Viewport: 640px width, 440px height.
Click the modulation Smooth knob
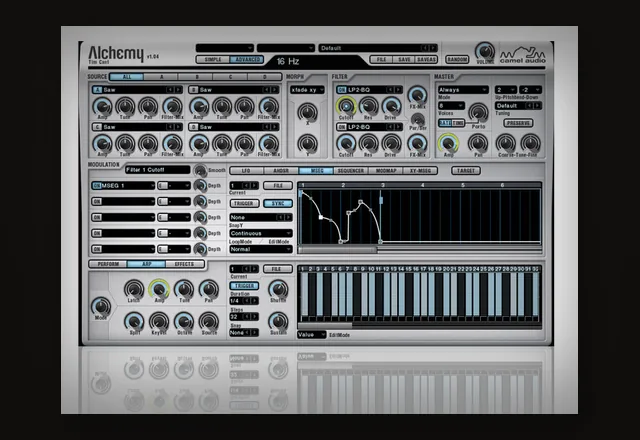200,170
